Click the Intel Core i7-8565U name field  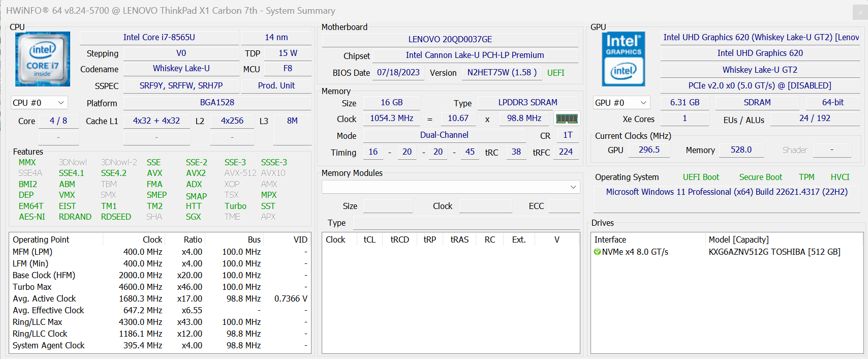click(159, 37)
